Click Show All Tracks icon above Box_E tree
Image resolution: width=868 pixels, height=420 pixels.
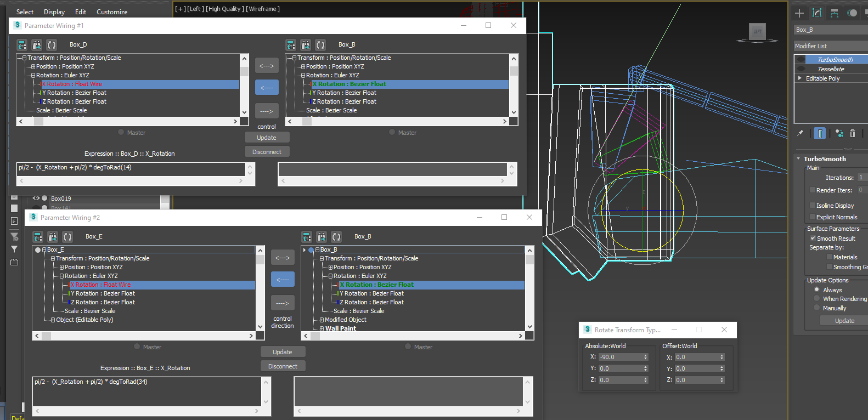tap(38, 237)
